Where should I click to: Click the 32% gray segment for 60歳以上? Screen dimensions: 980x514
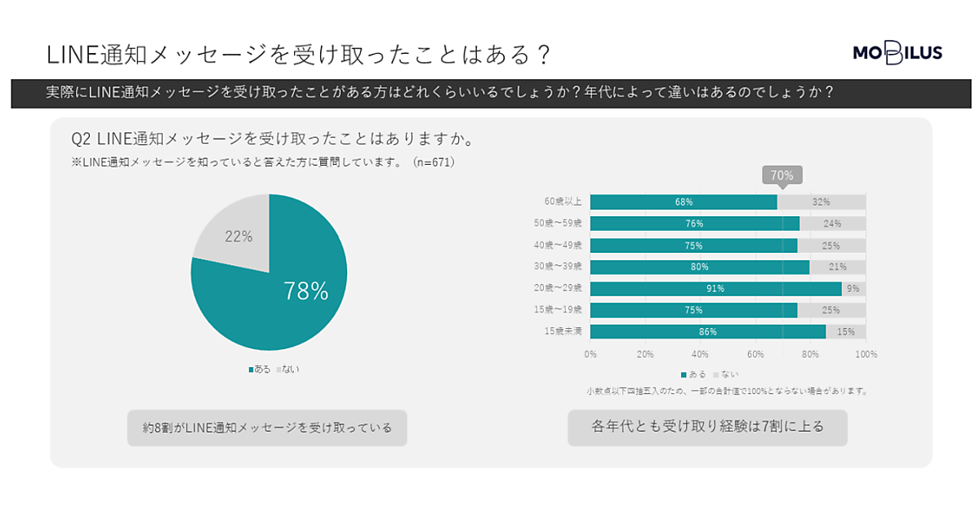(821, 202)
